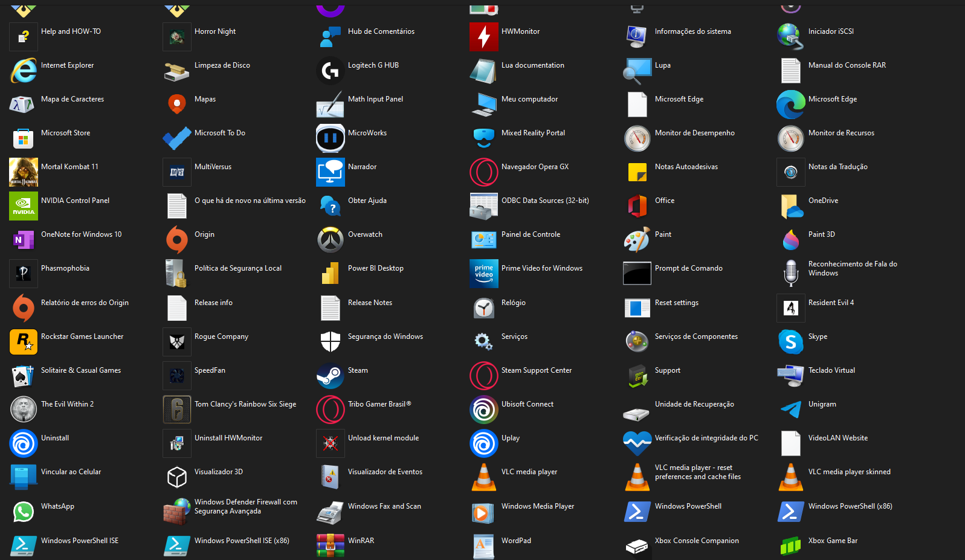Open the Lupa magnifier icon
Screen dimensions: 965x560
coord(637,71)
